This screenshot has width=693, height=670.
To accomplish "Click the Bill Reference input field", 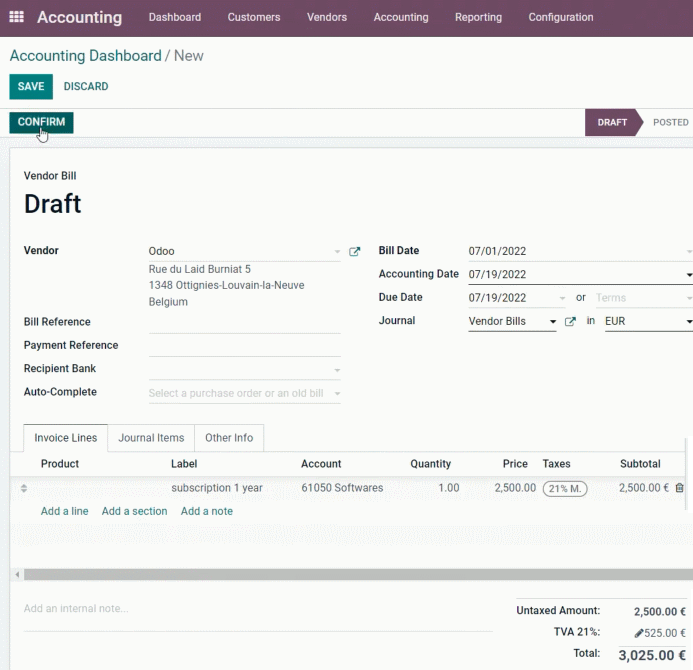I will click(x=244, y=323).
